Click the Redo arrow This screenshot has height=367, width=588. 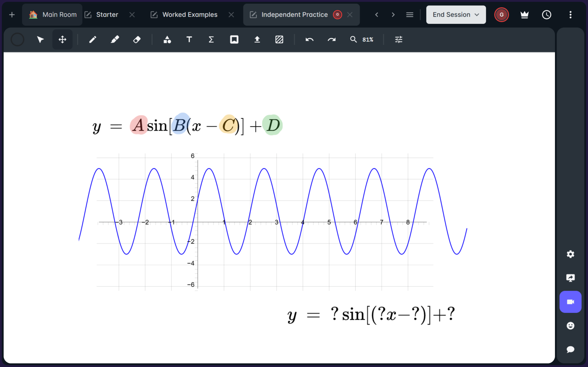[x=331, y=39]
